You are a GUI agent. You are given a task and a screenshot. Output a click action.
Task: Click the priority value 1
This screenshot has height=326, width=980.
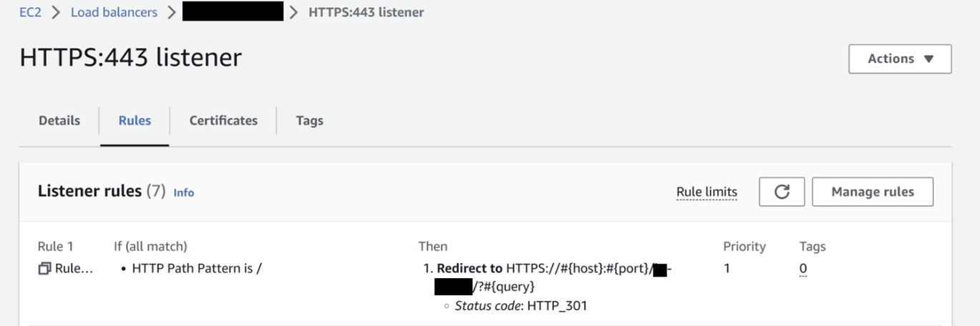pos(727,269)
